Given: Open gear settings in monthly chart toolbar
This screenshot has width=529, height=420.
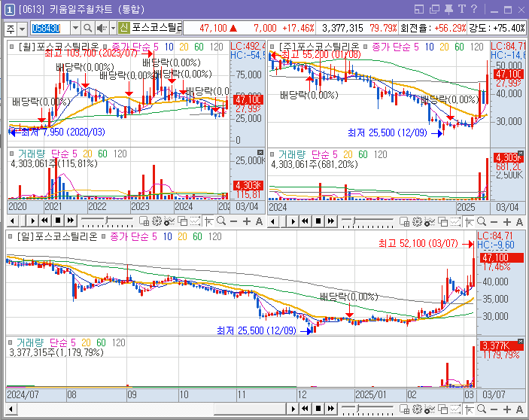Looking at the screenshot, I should (157, 221).
